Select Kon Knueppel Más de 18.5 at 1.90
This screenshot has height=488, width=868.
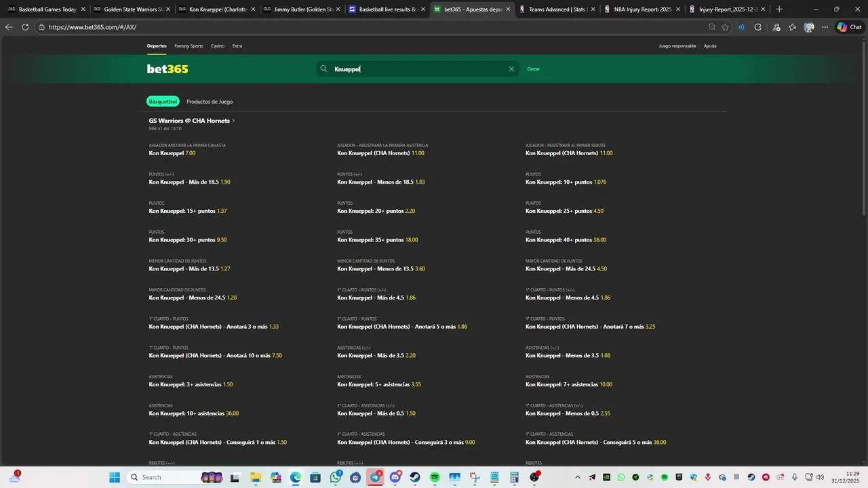190,182
